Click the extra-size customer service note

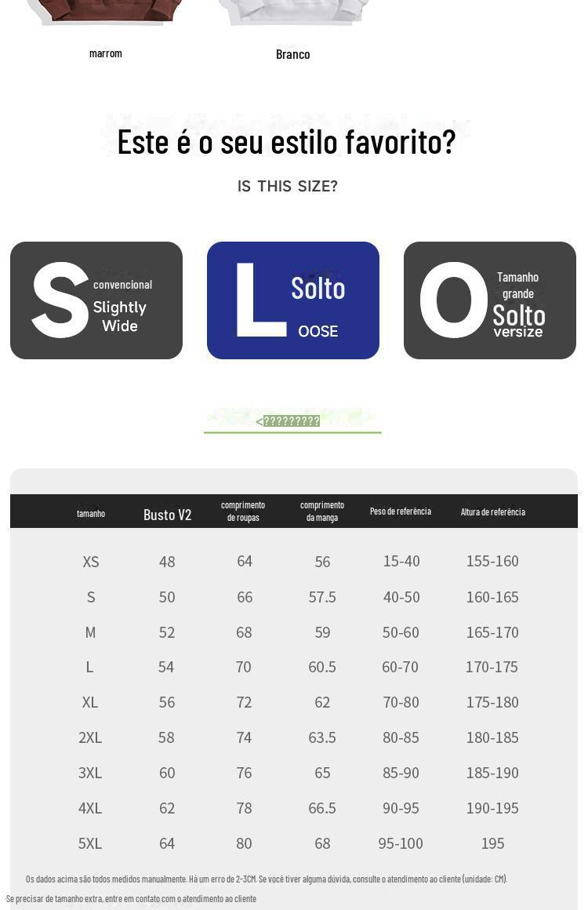[131, 899]
